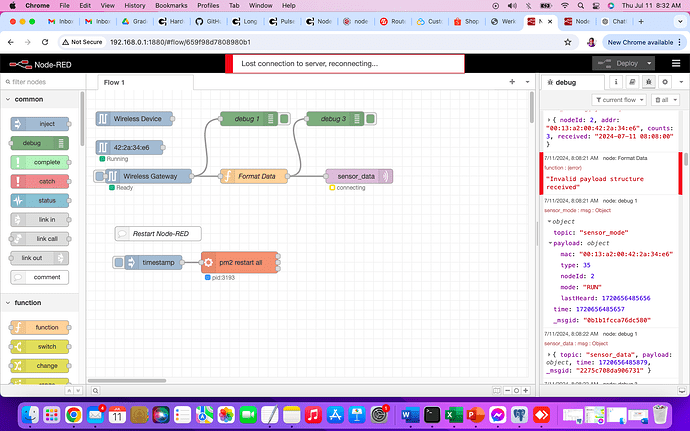Click the pm2 restart all exec node
Viewport: 690px width, 431px height.
[239, 262]
